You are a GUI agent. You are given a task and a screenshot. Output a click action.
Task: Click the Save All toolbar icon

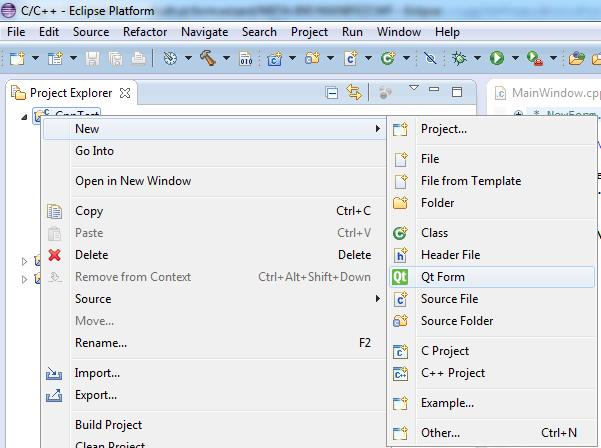coord(115,59)
